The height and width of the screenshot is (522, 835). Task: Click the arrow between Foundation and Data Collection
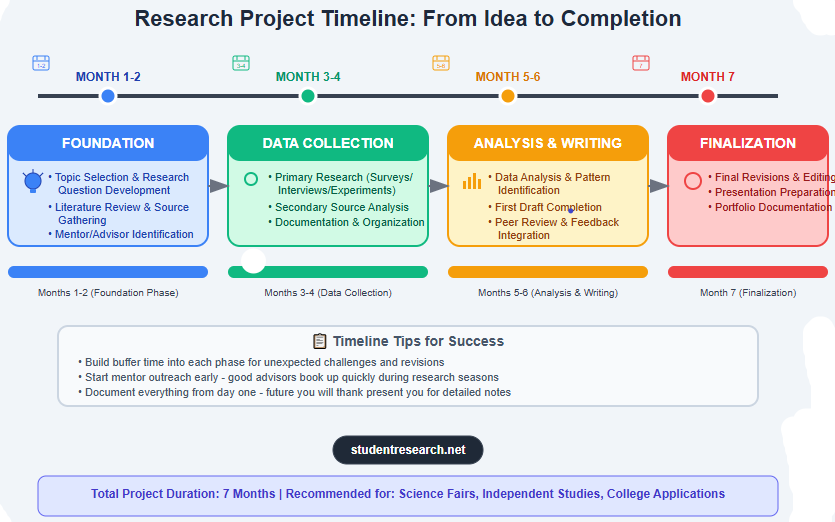tap(218, 186)
